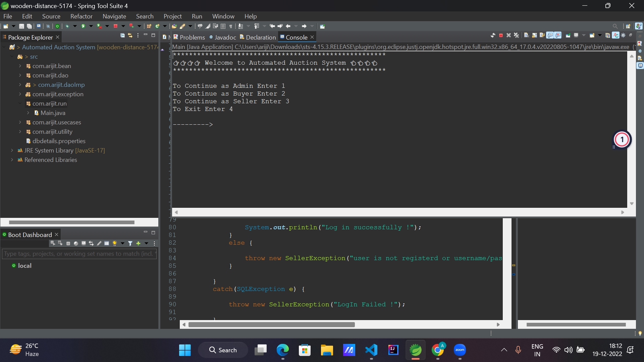Screen dimensions: 644x362
Task: Click the Boot Dashboard tag filter field
Action: pyautogui.click(x=79, y=254)
